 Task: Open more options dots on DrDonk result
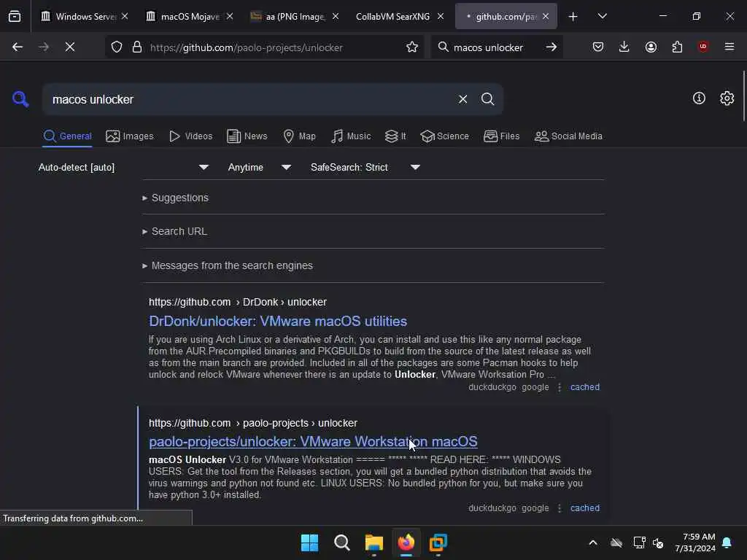pyautogui.click(x=560, y=388)
